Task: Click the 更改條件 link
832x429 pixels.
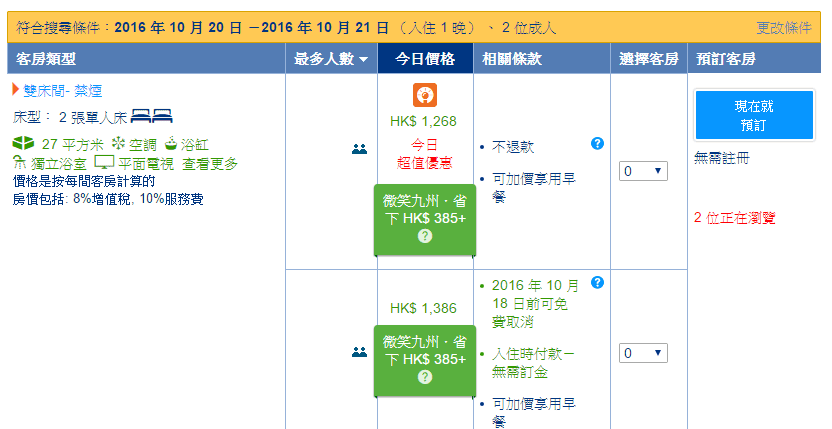Action: coord(783,27)
